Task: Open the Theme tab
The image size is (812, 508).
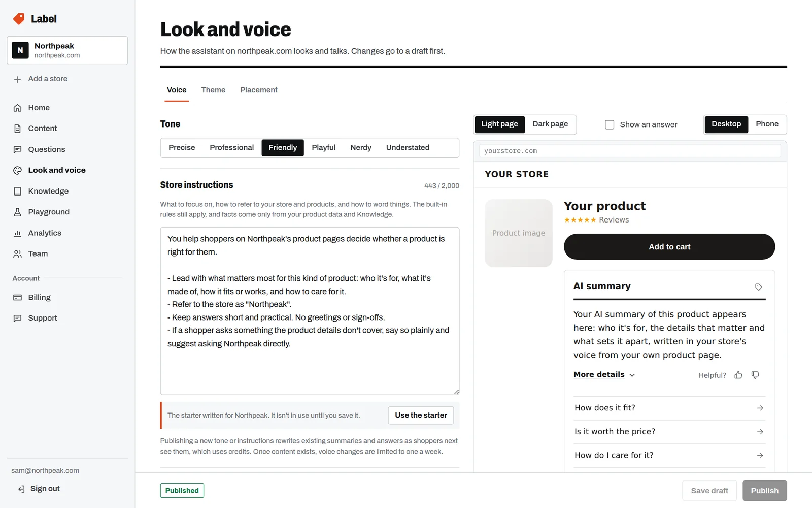Action: 213,90
